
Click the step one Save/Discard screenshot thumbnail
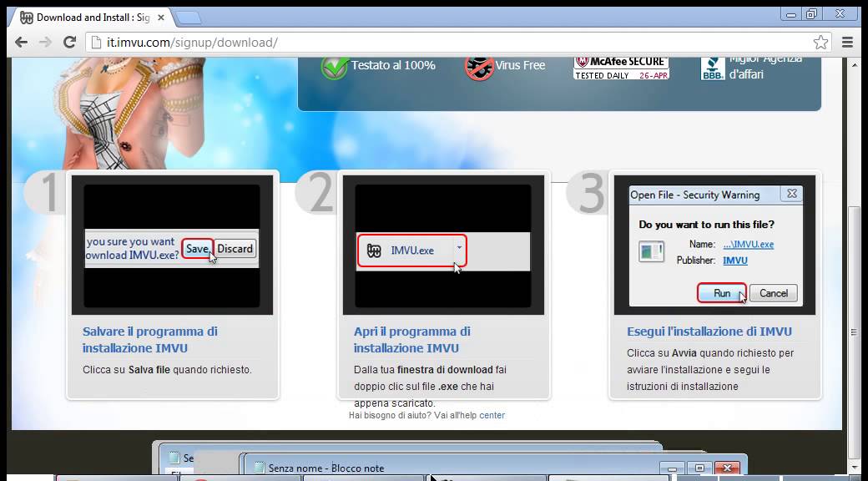[172, 245]
